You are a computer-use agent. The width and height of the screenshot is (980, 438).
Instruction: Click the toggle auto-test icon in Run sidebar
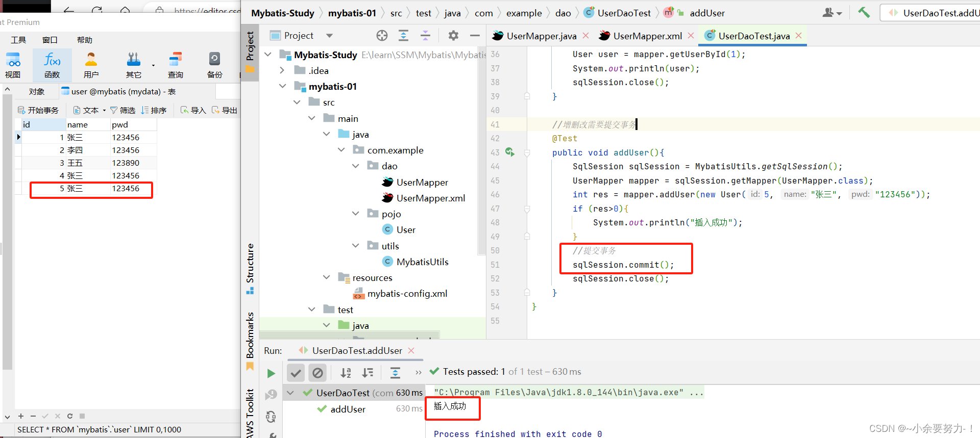[271, 417]
